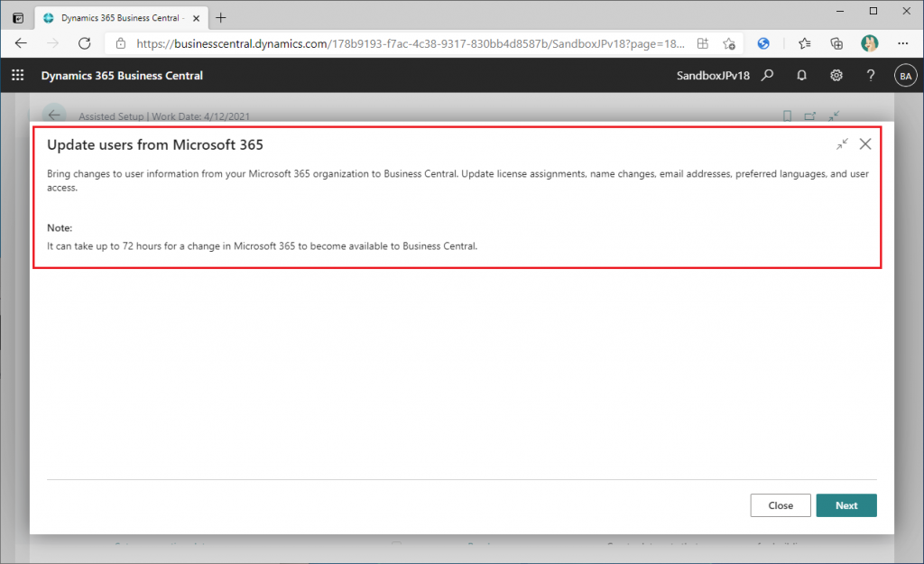Click the Assisted Setup back arrow

click(x=54, y=115)
